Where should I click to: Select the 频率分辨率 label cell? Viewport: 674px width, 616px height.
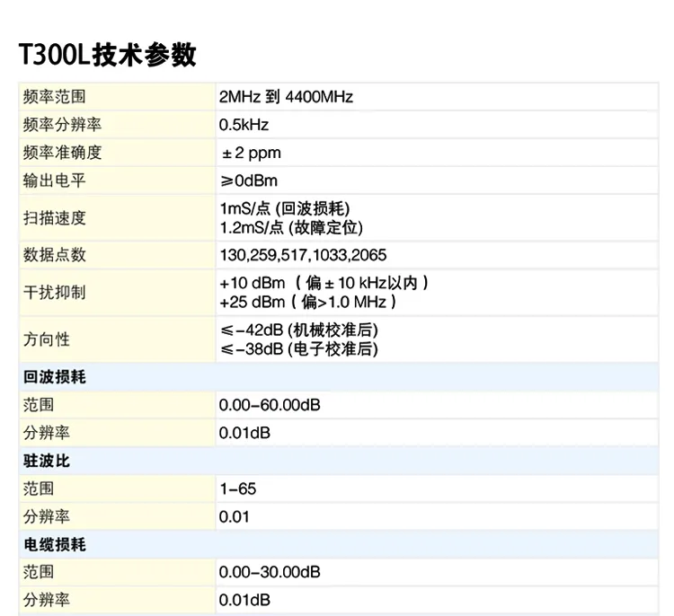click(x=62, y=125)
